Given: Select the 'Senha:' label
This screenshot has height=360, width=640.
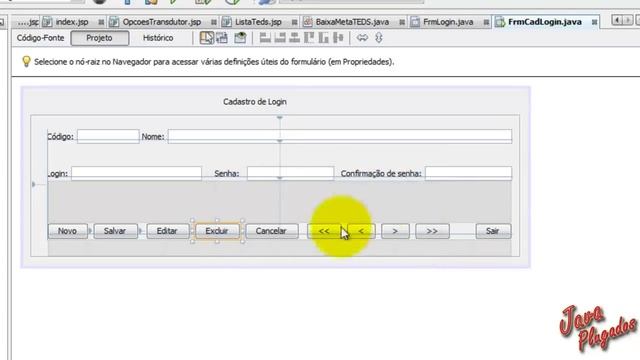Looking at the screenshot, I should [x=227, y=173].
